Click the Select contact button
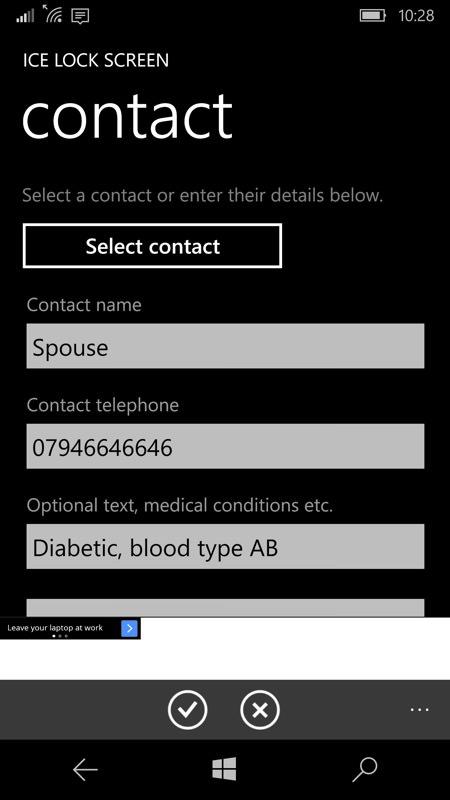This screenshot has height=800, width=450. tap(152, 246)
